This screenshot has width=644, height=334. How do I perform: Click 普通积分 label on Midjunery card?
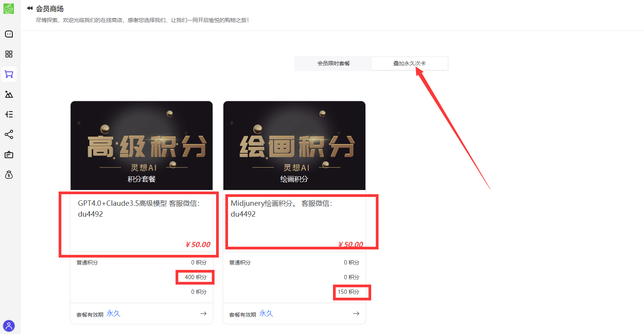pyautogui.click(x=240, y=263)
